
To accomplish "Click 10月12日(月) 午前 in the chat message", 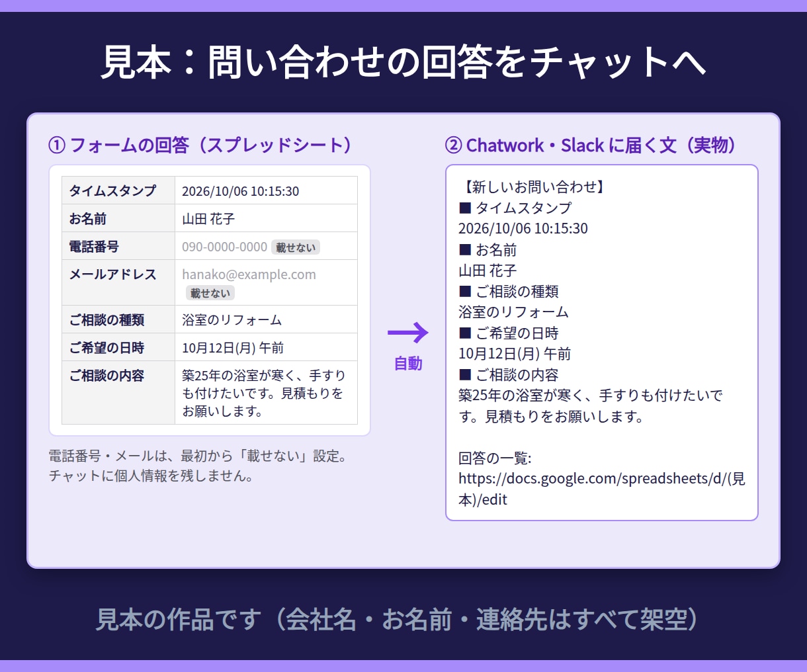I will point(515,354).
